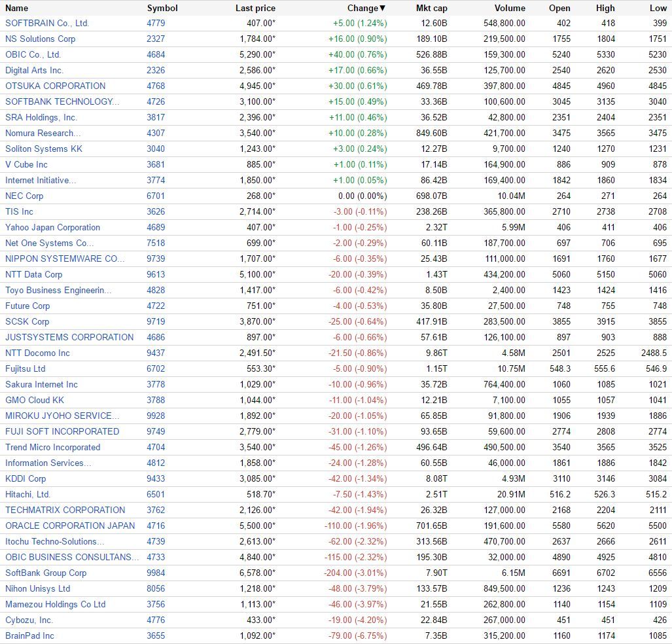Open Nomura Research link
This screenshot has height=644, width=672.
tap(43, 134)
